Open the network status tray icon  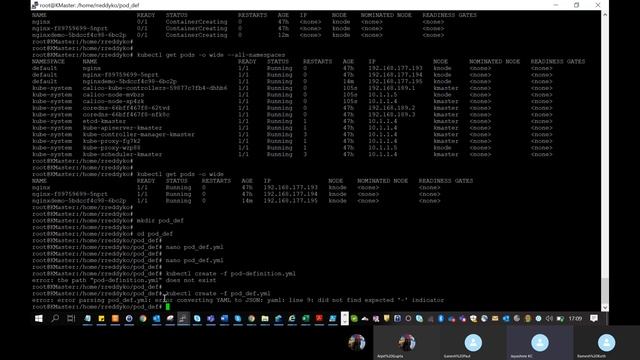(x=560, y=318)
